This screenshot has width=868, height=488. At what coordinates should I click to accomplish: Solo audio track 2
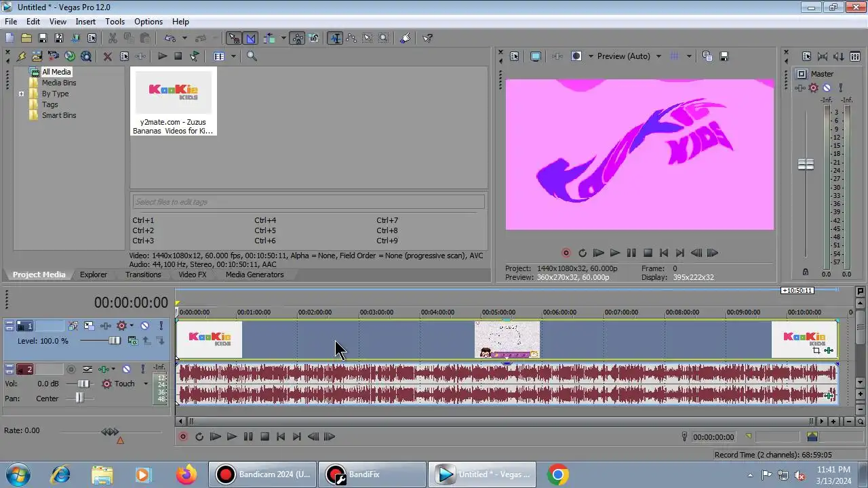[142, 369]
